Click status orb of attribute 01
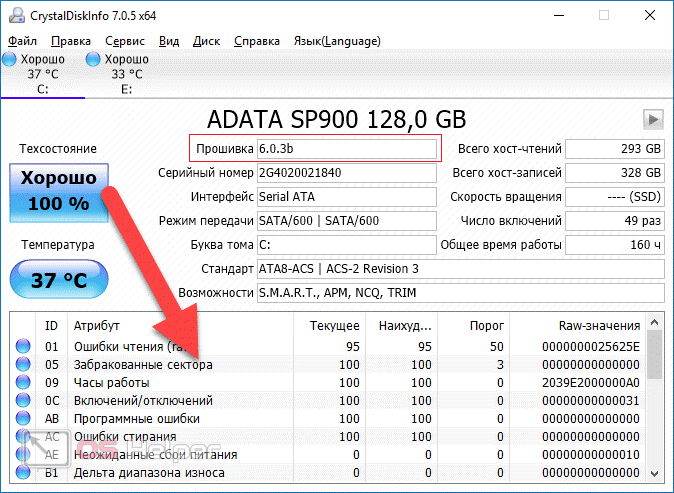 coord(23,346)
